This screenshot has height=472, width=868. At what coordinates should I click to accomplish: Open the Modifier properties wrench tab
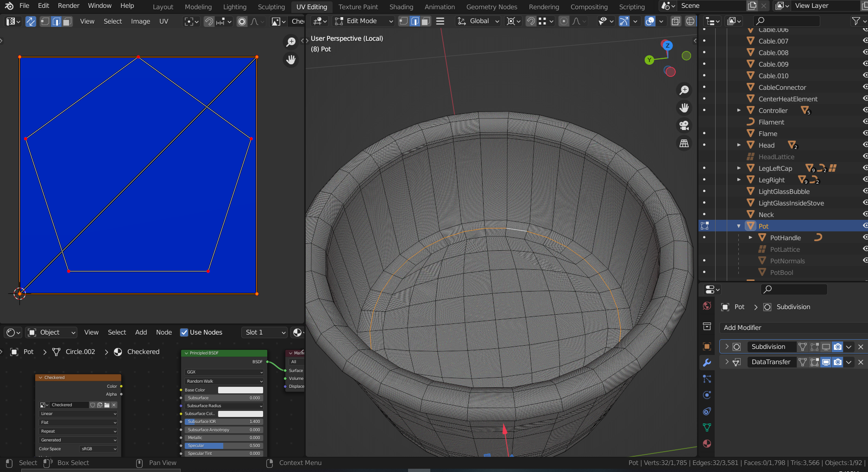(707, 363)
